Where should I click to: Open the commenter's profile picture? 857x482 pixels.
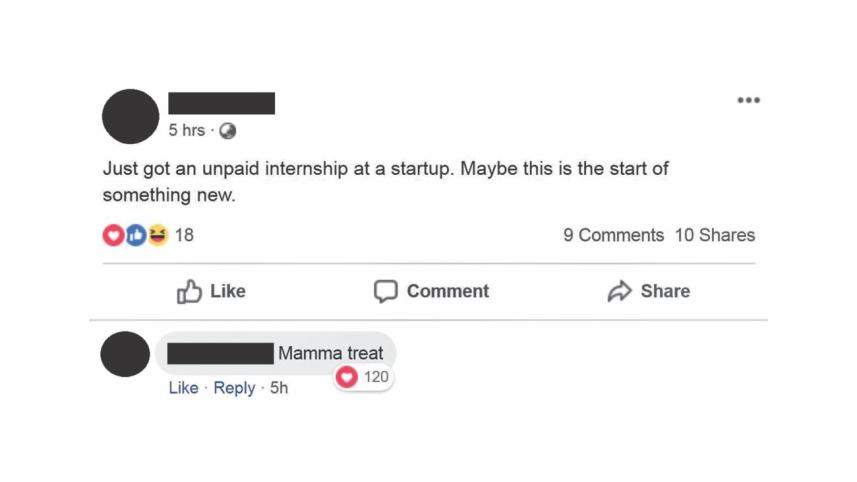(126, 354)
